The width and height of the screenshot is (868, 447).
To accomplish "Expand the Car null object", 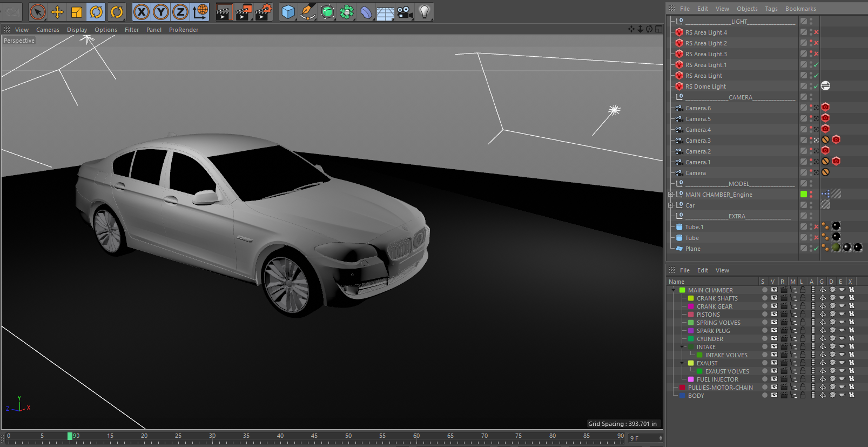I will [x=671, y=205].
